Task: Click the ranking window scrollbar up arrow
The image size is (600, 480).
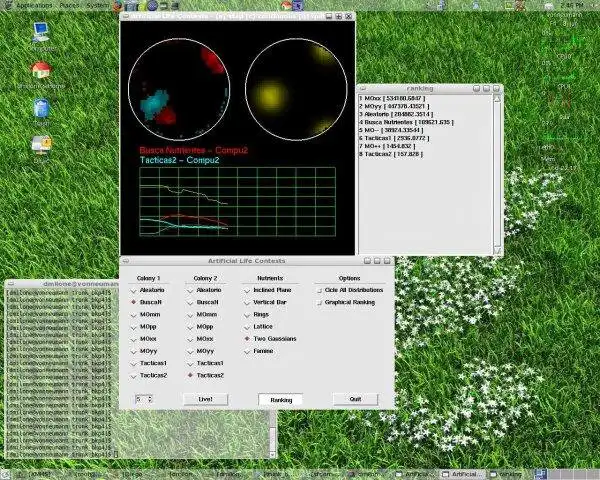Action: coord(497,99)
